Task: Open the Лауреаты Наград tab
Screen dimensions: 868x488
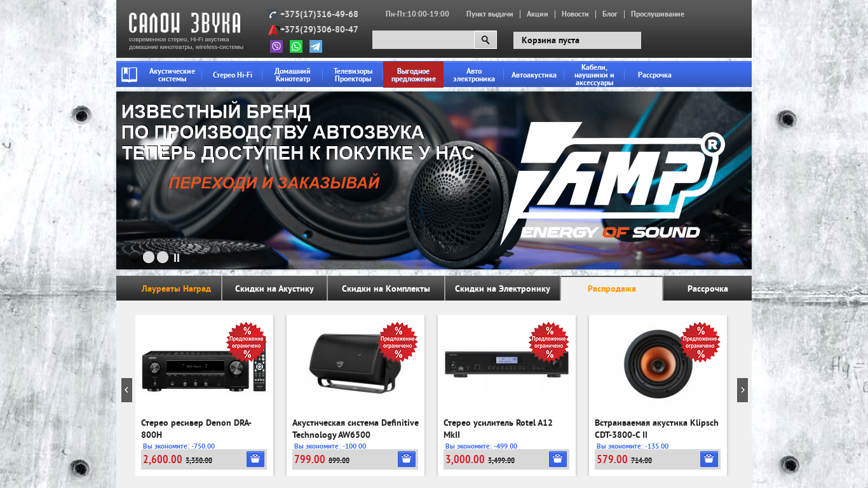Action: point(176,288)
